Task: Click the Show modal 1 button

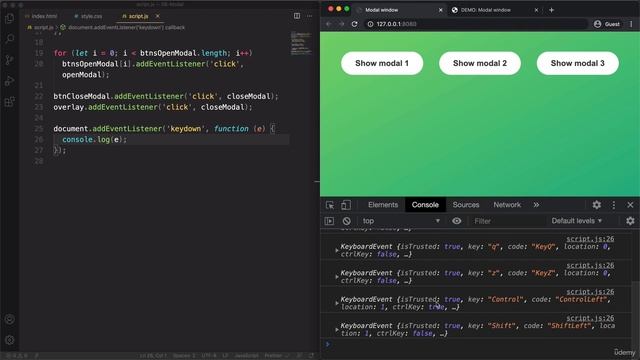Action: [382, 63]
